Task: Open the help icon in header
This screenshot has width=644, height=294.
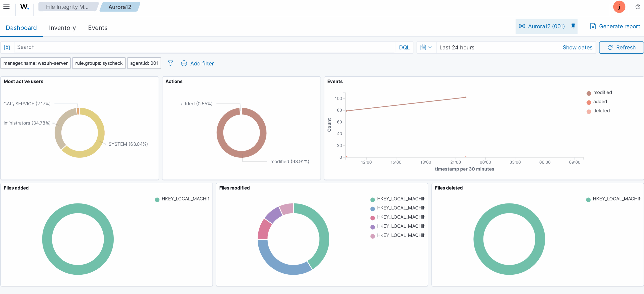Action: pos(638,7)
